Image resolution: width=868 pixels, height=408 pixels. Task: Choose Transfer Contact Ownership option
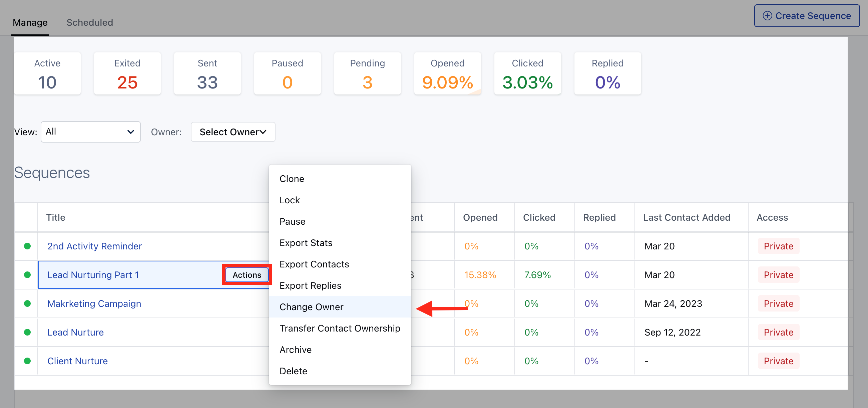click(340, 329)
